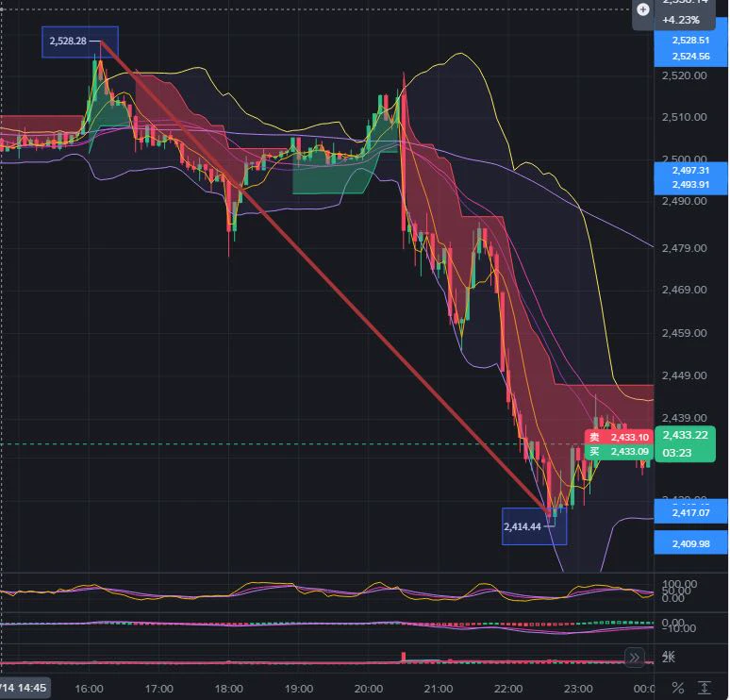Toggle percent scale mode on price axis
The image size is (730, 700).
click(x=678, y=688)
